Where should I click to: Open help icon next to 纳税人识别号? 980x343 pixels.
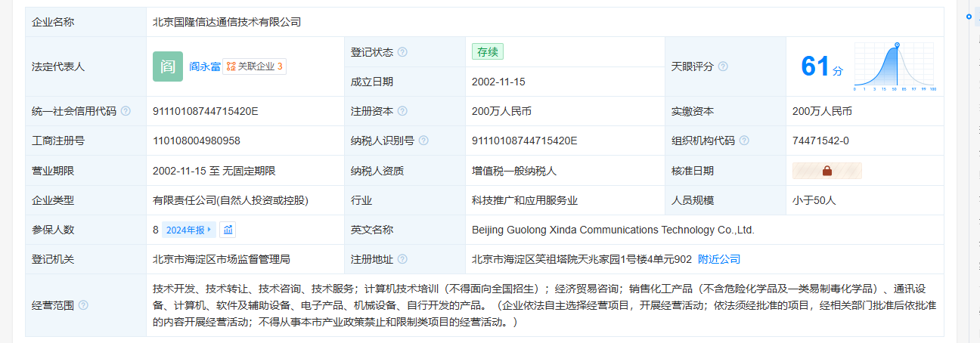tap(423, 141)
